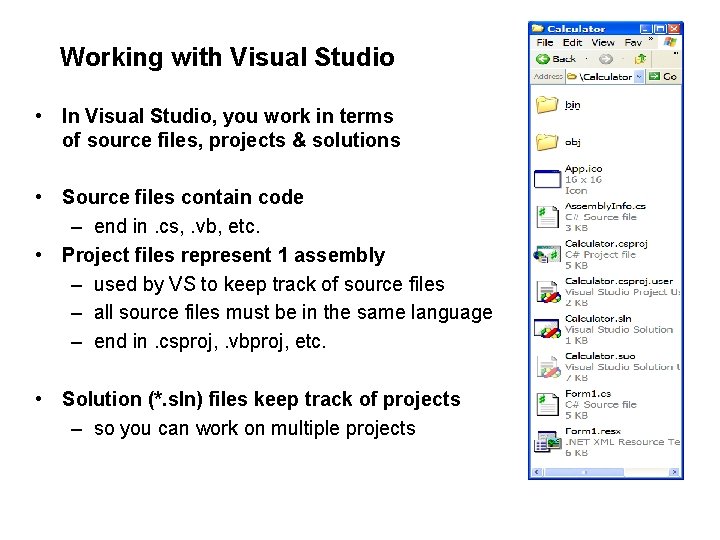Open the File menu
This screenshot has height=540, width=720.
click(x=545, y=43)
